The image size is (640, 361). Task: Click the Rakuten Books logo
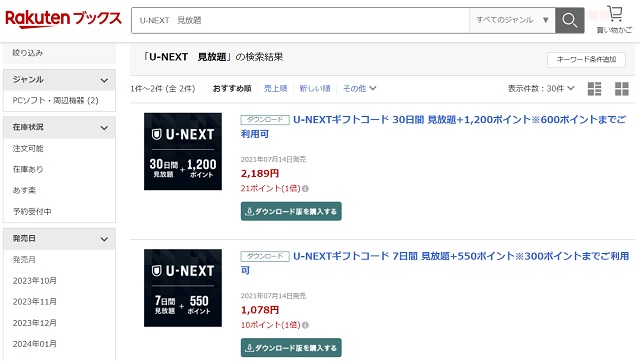click(x=63, y=19)
